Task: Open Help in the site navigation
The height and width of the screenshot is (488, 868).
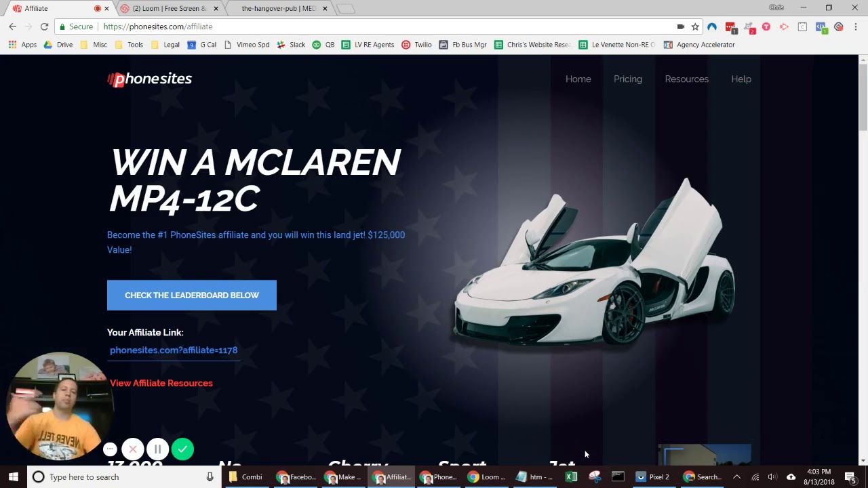Action: pyautogui.click(x=741, y=79)
